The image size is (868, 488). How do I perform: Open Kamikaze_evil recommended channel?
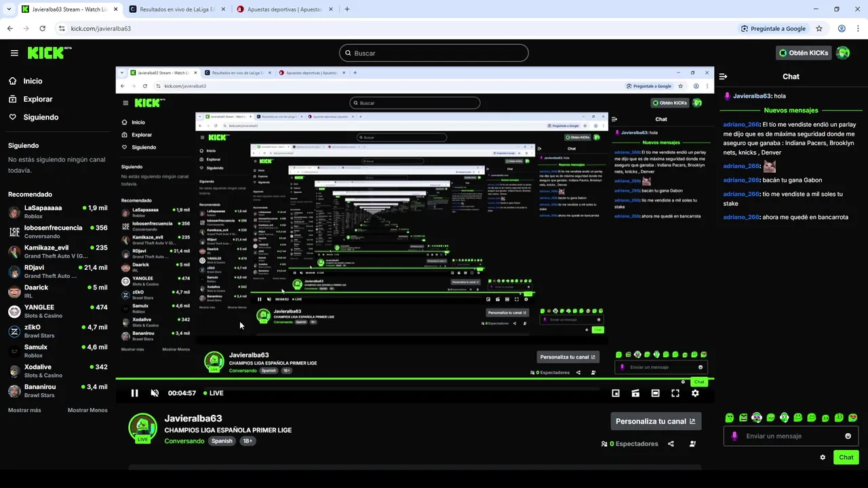tap(58, 251)
